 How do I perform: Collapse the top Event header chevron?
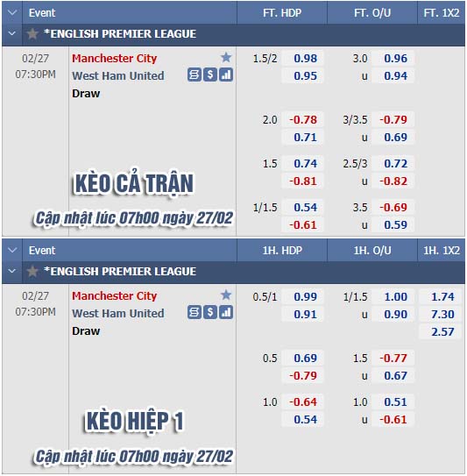pos(12,13)
